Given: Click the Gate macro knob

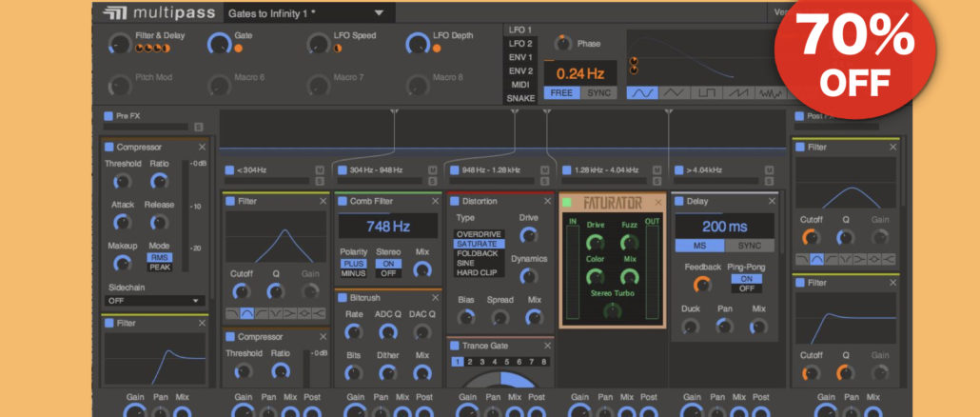Looking at the screenshot, I should pyautogui.click(x=219, y=43).
